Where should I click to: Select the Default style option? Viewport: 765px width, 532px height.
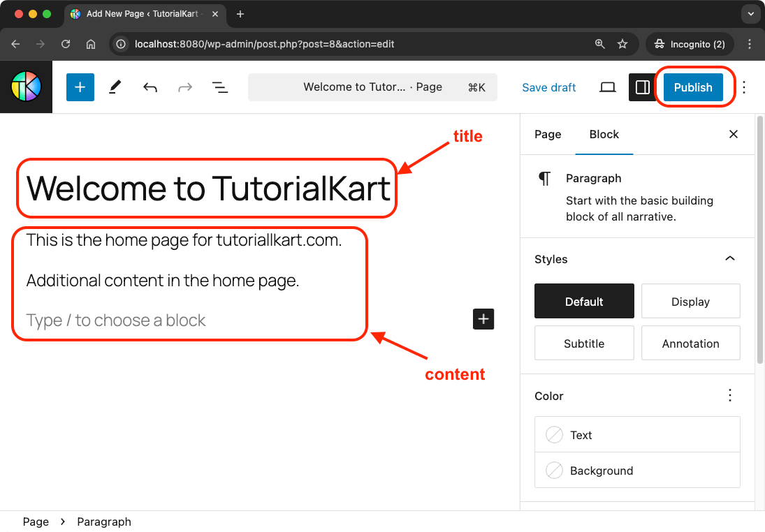point(584,301)
